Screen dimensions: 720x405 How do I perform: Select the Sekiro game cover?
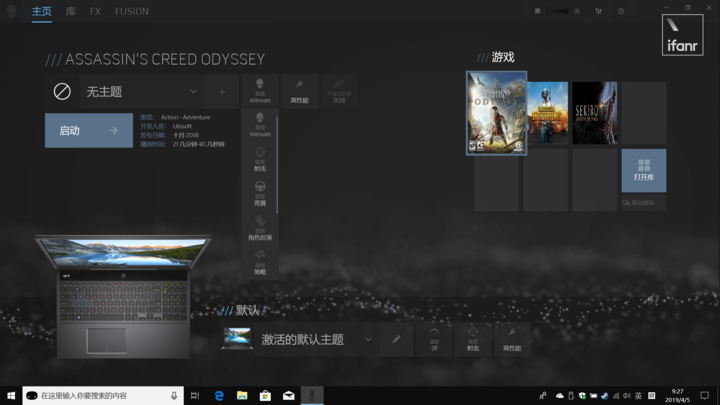click(595, 113)
